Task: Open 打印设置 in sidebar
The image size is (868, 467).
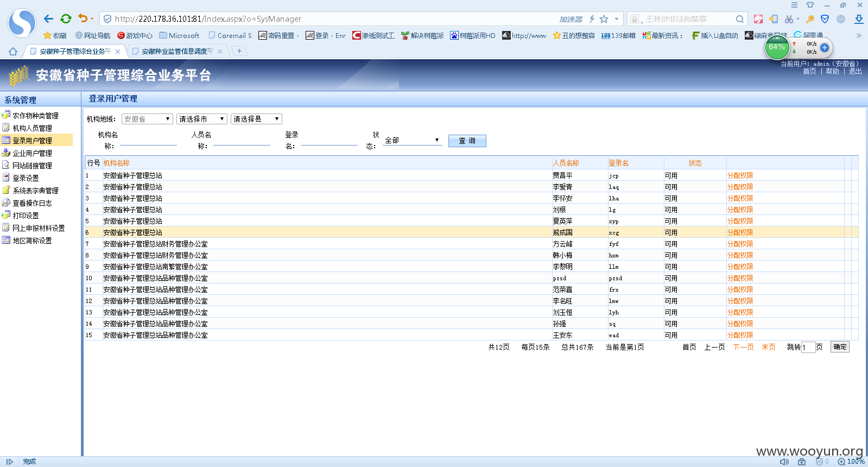Action: [26, 216]
